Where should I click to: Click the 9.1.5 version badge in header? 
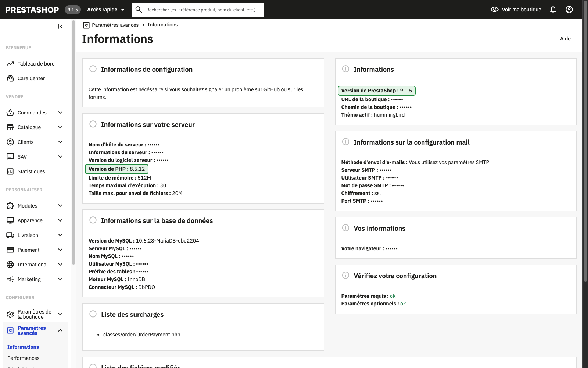tap(73, 10)
